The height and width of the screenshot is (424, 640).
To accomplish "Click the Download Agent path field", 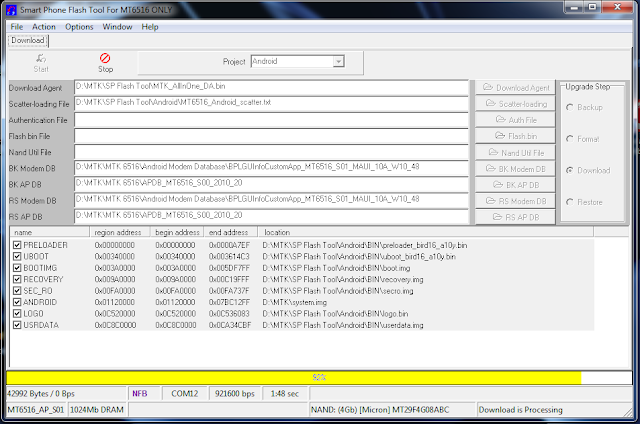I will coord(271,87).
